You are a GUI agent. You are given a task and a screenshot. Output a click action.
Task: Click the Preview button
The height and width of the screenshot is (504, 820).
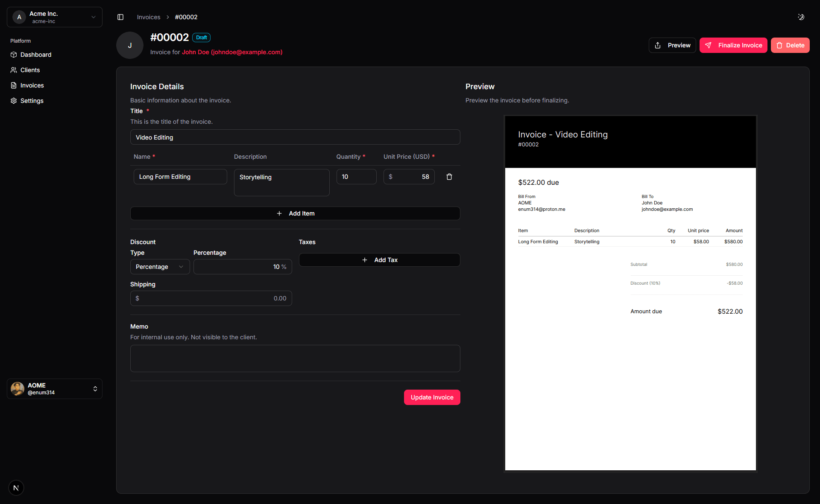tap(672, 45)
